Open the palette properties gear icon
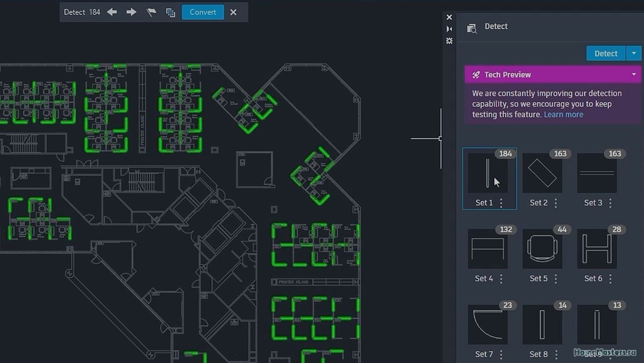Viewport: 644px width, 363px height. (449, 41)
